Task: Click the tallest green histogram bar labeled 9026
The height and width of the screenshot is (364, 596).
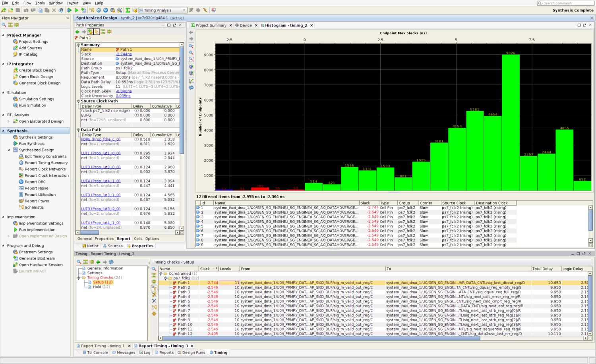Action: 511,123
